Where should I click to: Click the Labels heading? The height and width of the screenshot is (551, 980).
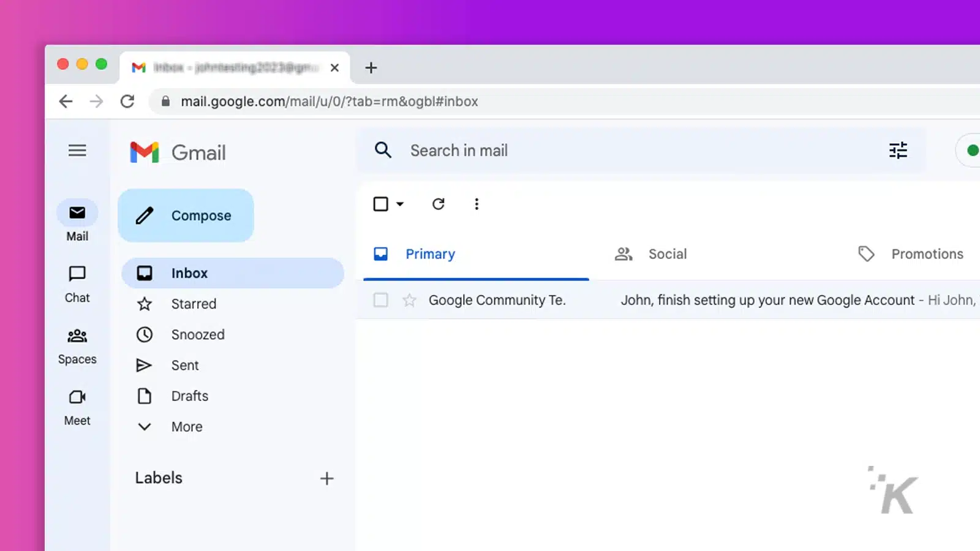[159, 478]
